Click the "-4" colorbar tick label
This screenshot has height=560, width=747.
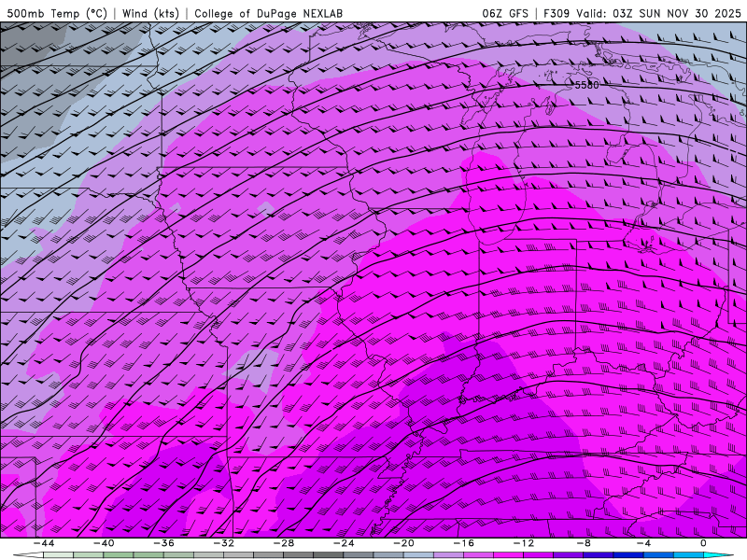pyautogui.click(x=644, y=543)
